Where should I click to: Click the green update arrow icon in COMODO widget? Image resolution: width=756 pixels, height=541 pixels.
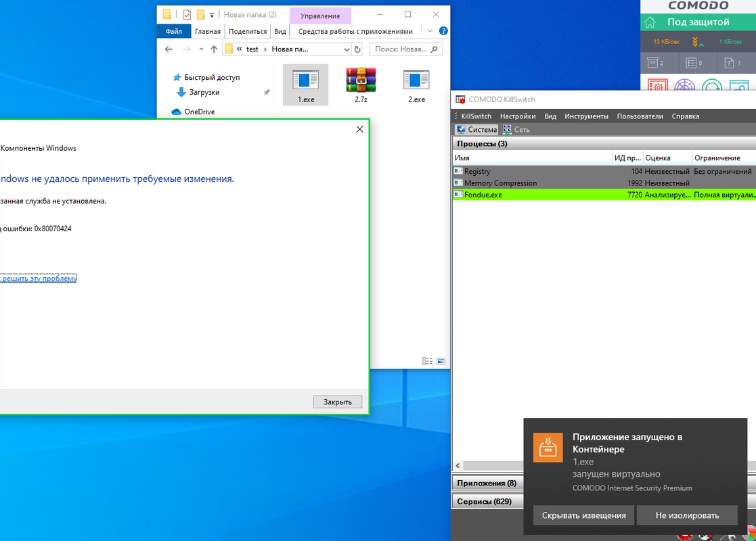(711, 85)
